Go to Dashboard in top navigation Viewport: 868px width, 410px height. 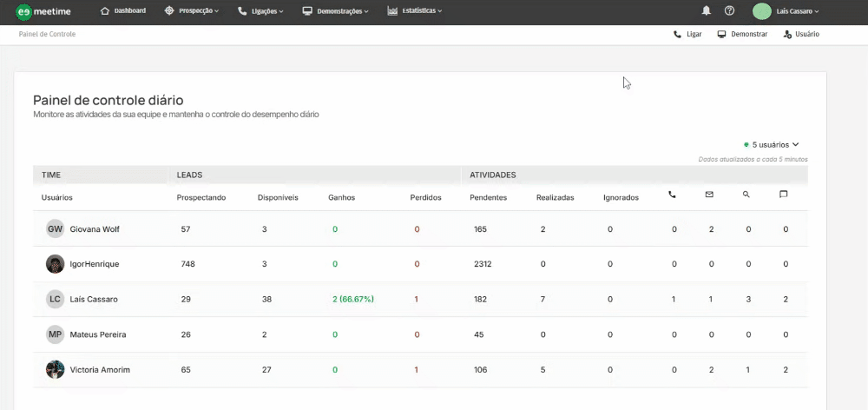pos(123,10)
